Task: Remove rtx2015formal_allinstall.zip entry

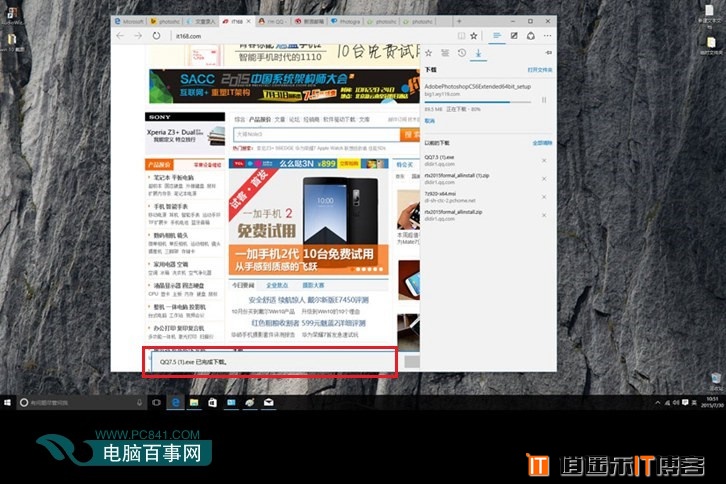Action: (544, 215)
